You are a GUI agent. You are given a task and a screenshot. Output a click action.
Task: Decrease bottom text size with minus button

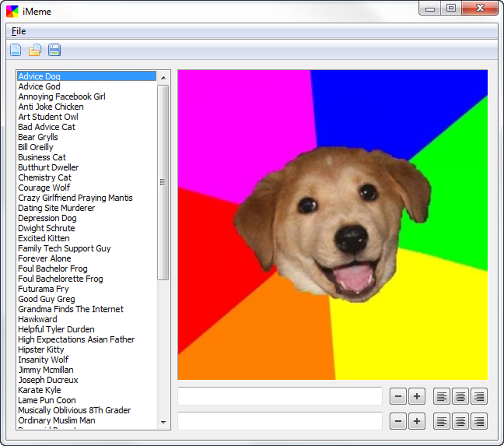(x=398, y=421)
